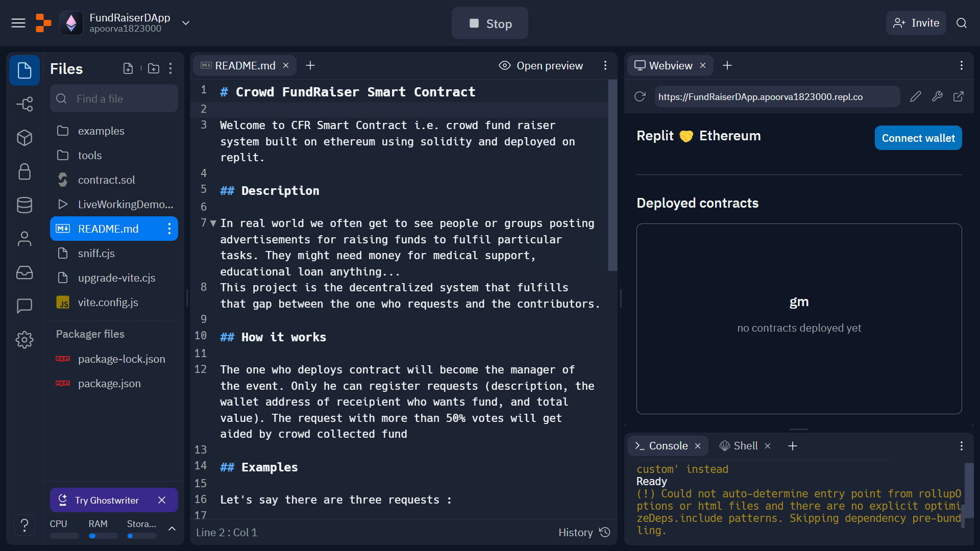The image size is (980, 551).
Task: Open the Secrets lock icon in sidebar
Action: click(24, 171)
